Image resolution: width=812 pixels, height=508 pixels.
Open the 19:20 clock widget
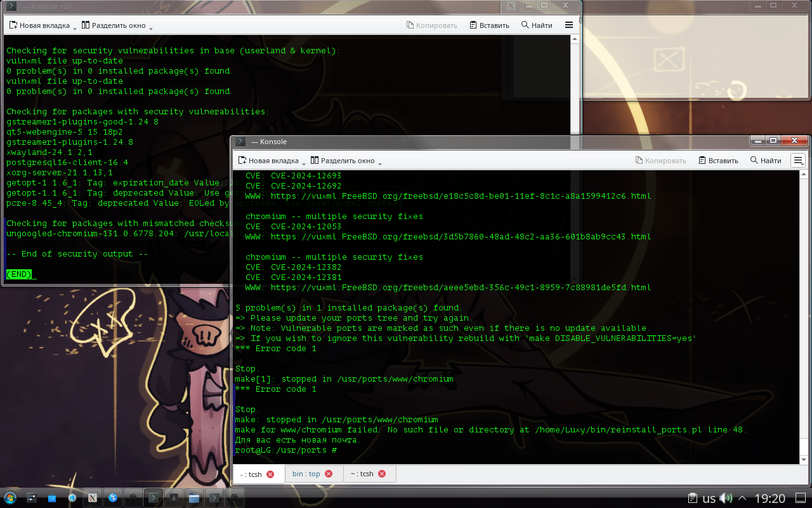770,498
